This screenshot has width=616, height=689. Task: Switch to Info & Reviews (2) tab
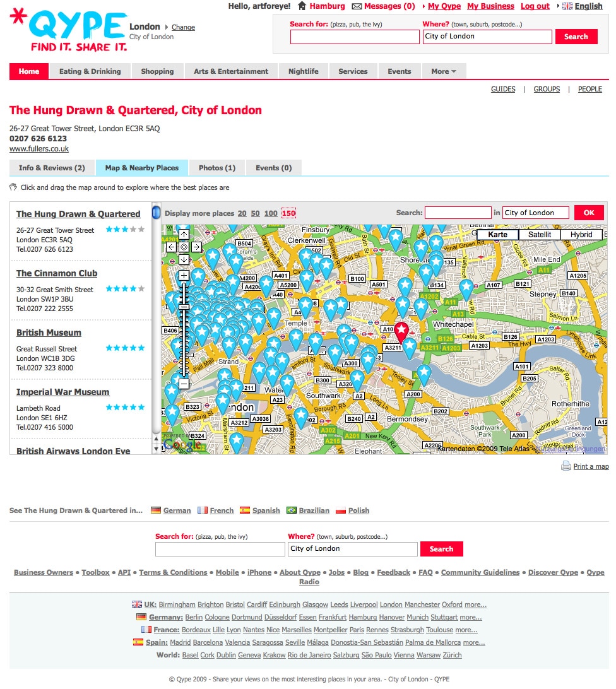(x=52, y=168)
